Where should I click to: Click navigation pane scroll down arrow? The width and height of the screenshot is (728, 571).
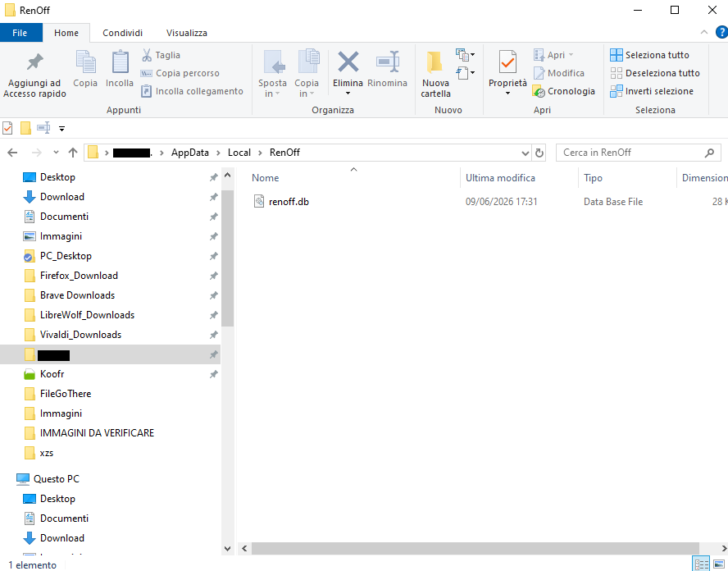pos(228,549)
